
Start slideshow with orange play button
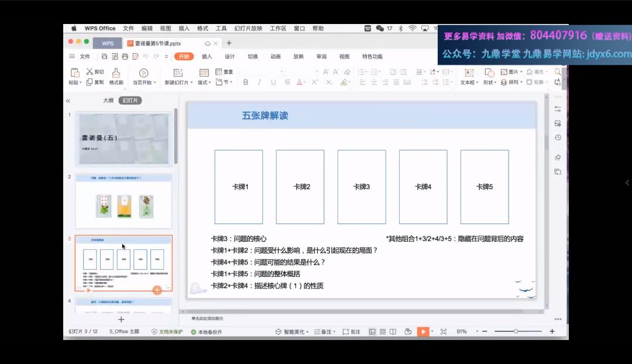point(423,332)
